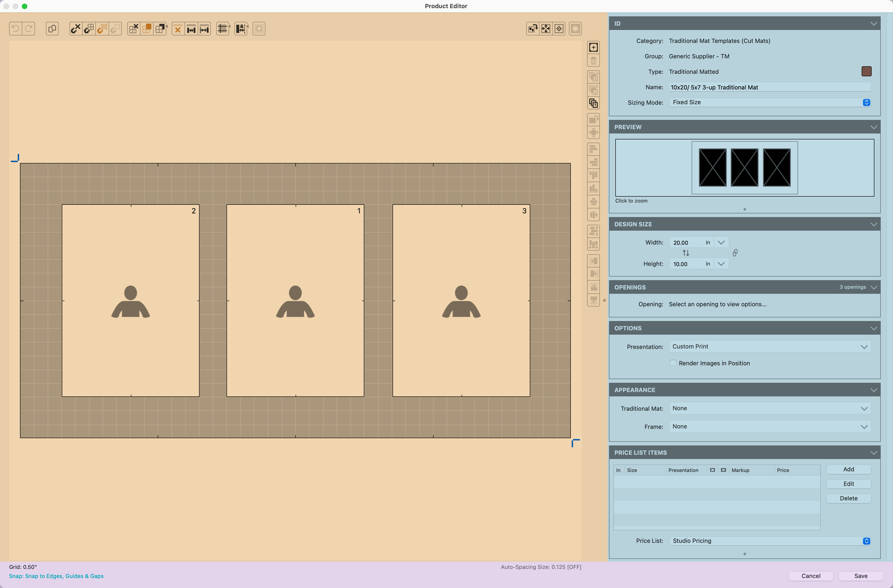Click the duplicate/copy icon in toolbar
This screenshot has height=588, width=893.
tap(52, 29)
